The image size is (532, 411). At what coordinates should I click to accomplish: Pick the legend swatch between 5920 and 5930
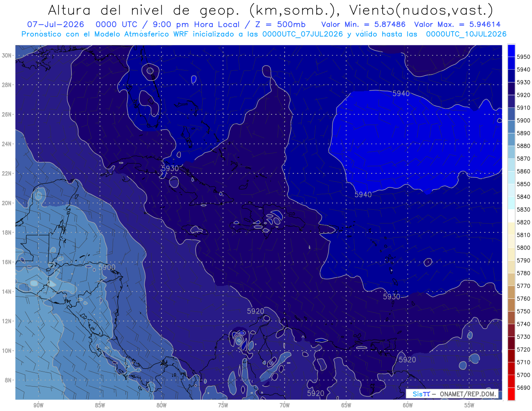click(511, 88)
